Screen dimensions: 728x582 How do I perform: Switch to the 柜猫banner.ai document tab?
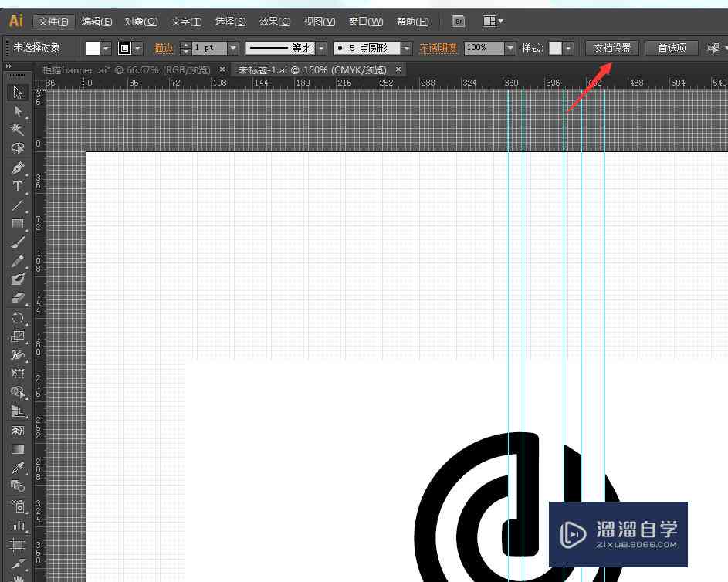point(127,69)
